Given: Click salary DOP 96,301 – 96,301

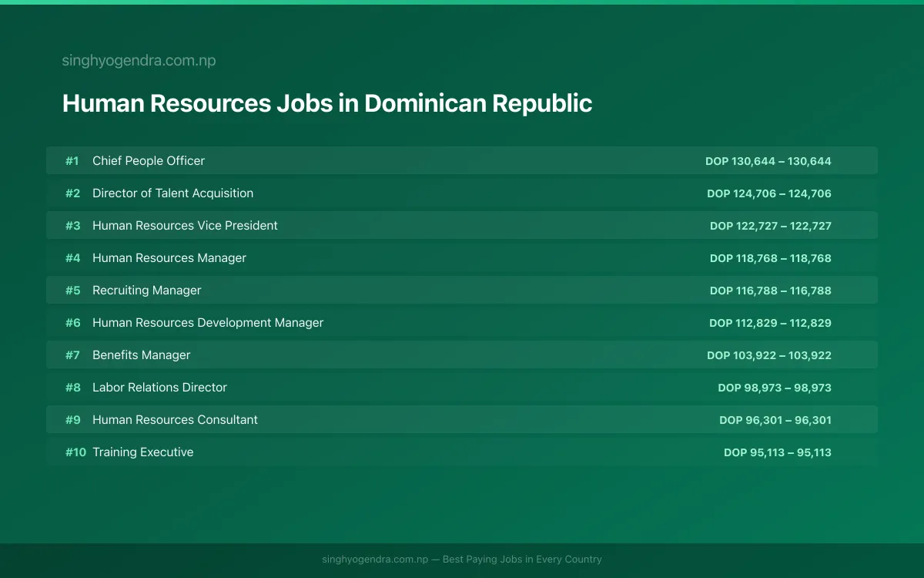Looking at the screenshot, I should [775, 420].
